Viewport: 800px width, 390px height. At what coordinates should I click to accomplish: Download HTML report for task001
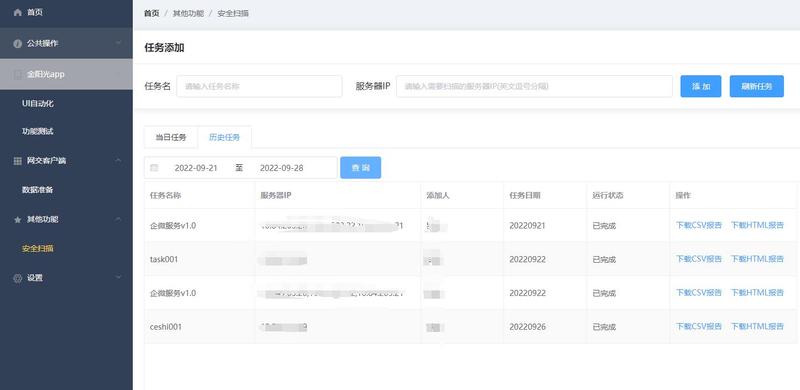(757, 259)
